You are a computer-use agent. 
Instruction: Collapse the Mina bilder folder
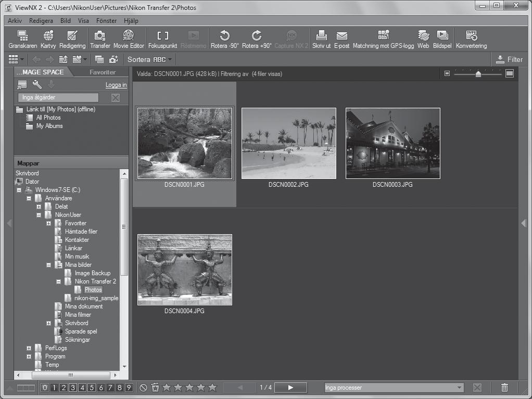tap(48, 265)
